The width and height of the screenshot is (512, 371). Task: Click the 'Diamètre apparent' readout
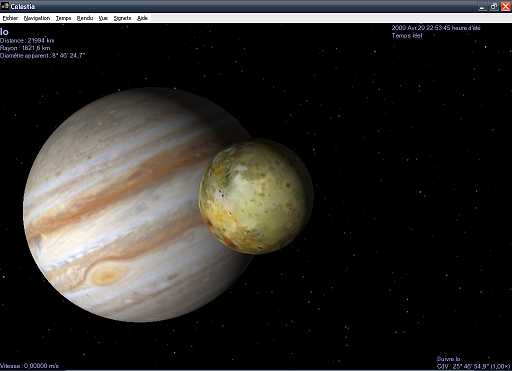click(42, 56)
